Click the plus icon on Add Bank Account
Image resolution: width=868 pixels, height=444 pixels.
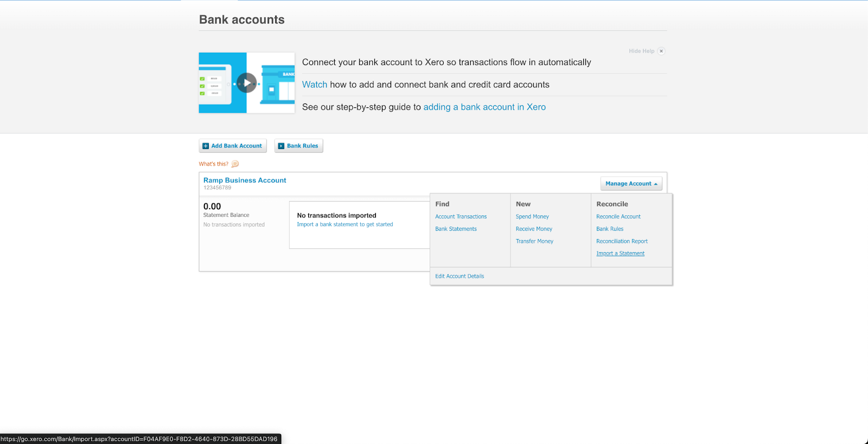206,146
